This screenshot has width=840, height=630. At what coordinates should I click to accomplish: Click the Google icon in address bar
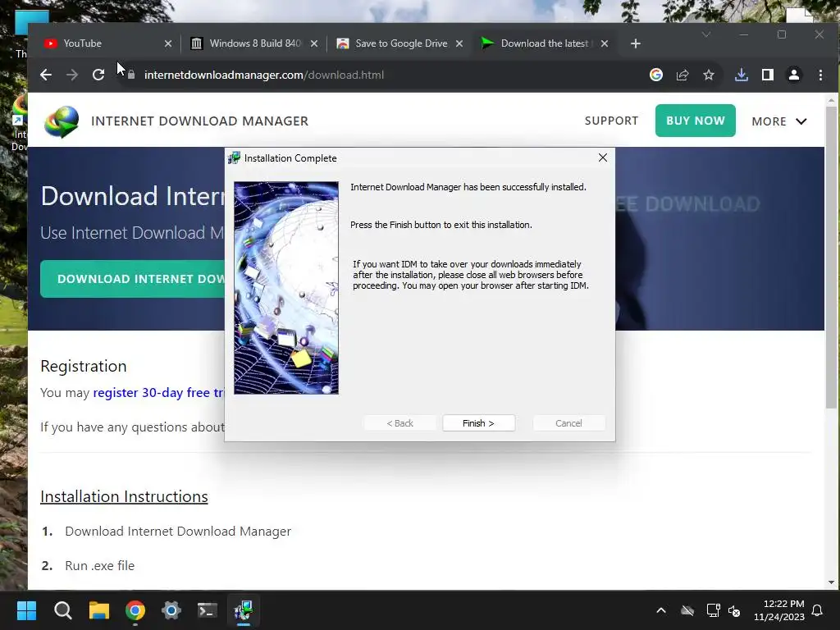pyautogui.click(x=656, y=75)
